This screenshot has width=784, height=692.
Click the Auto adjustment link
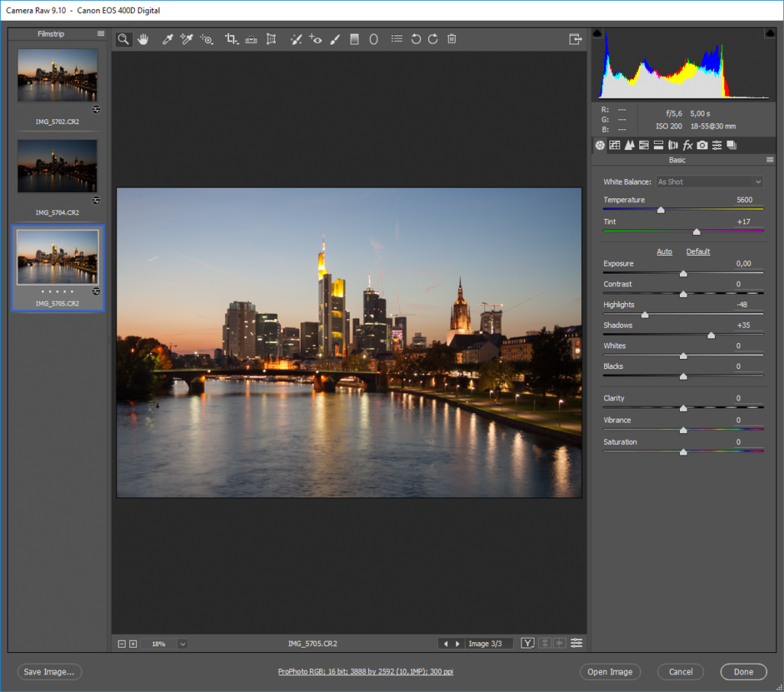[665, 251]
